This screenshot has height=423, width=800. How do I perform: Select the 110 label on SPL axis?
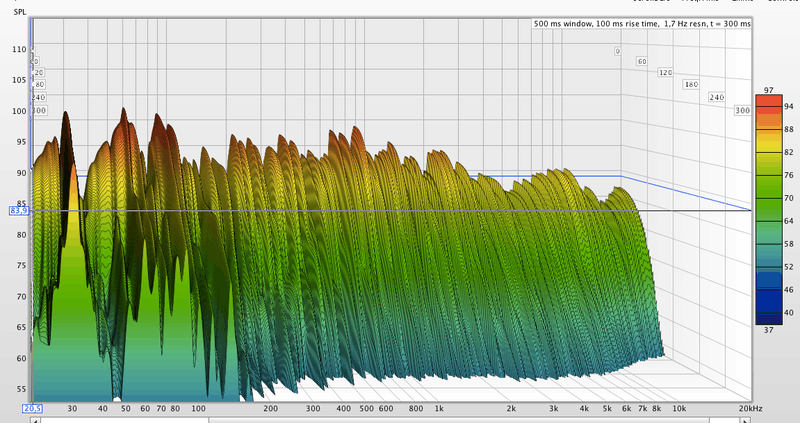[x=19, y=49]
